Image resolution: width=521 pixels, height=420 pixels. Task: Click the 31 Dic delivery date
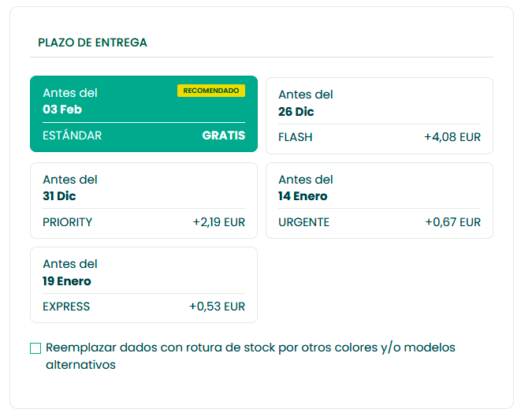[x=59, y=196]
